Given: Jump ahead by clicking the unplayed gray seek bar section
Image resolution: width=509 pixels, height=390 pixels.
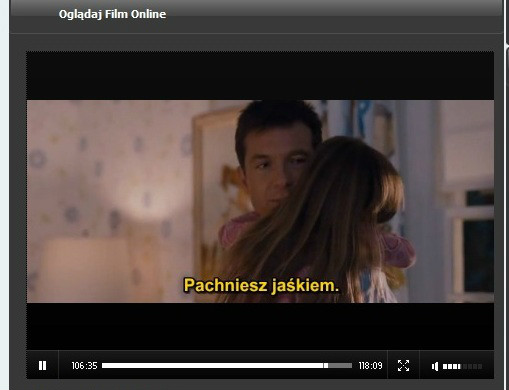Looking at the screenshot, I should pyautogui.click(x=340, y=366).
